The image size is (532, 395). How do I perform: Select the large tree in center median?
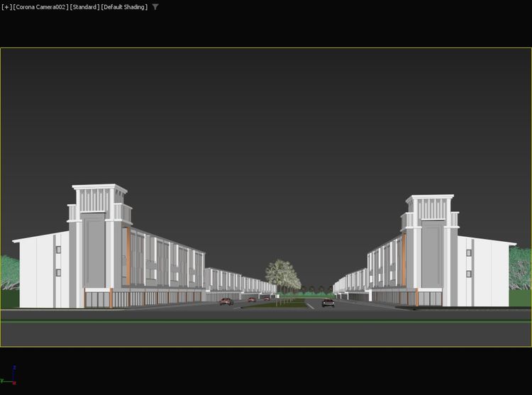tap(282, 274)
